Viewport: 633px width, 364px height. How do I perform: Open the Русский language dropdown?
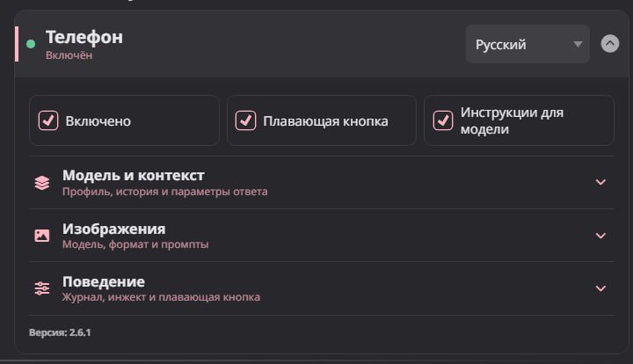point(527,44)
